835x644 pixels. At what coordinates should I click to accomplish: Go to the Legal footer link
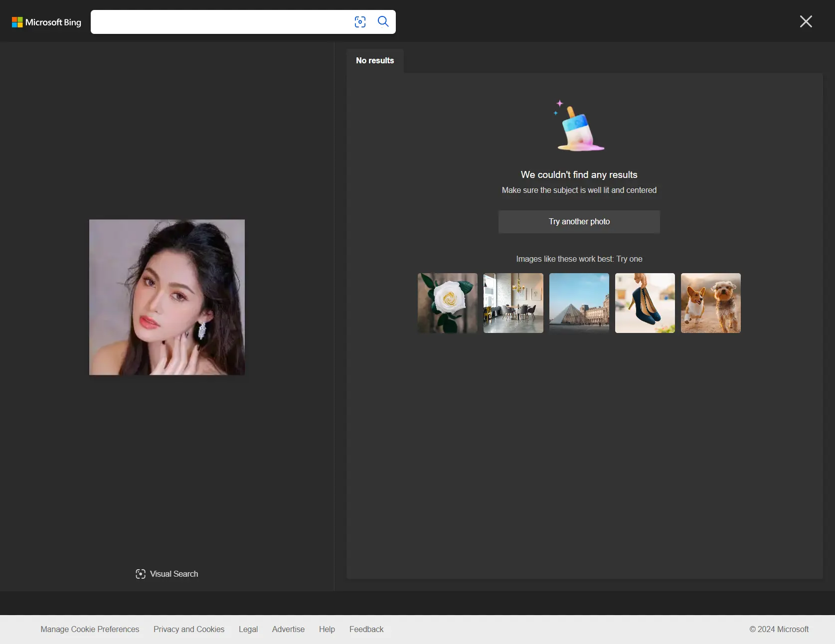point(248,629)
